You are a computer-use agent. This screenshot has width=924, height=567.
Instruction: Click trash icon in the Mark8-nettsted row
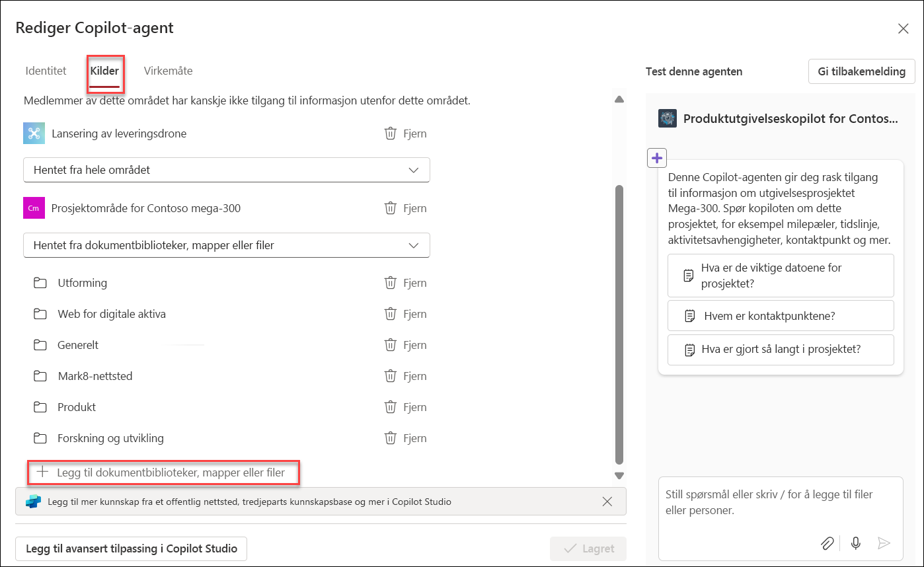point(391,376)
